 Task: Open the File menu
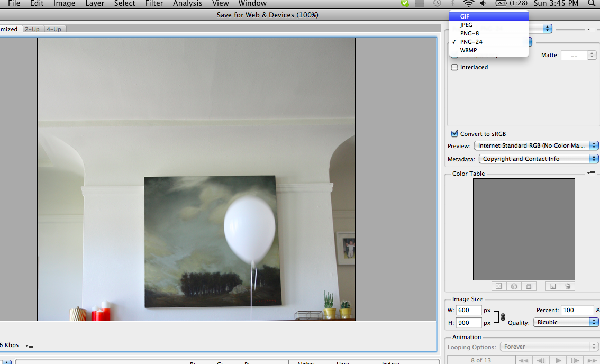(14, 4)
